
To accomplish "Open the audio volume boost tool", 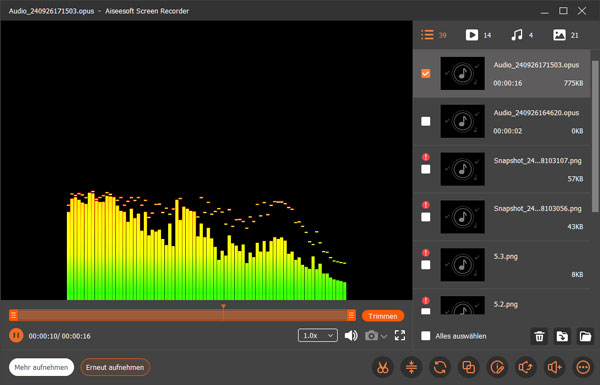I will click(554, 367).
